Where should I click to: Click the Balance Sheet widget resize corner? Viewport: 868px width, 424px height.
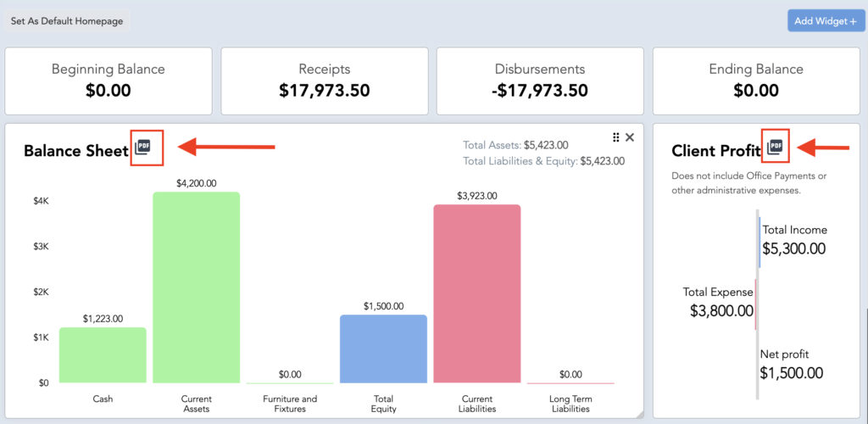click(639, 413)
